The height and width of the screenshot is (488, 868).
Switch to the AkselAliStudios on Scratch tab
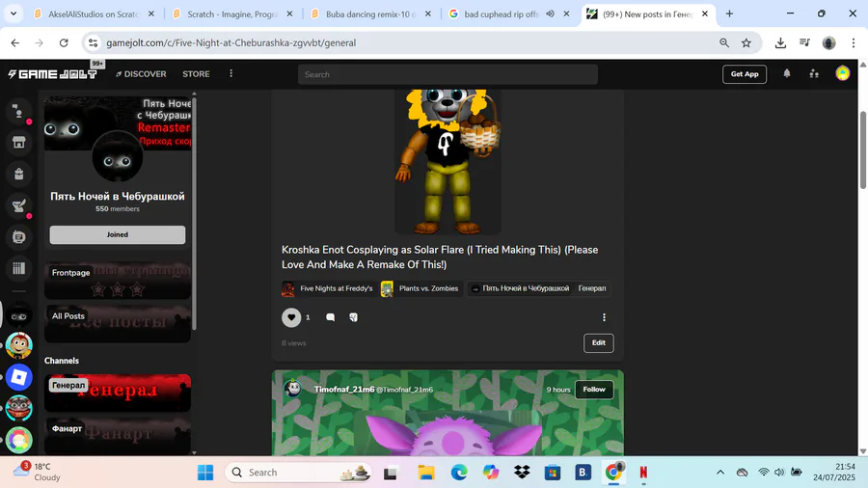click(94, 14)
